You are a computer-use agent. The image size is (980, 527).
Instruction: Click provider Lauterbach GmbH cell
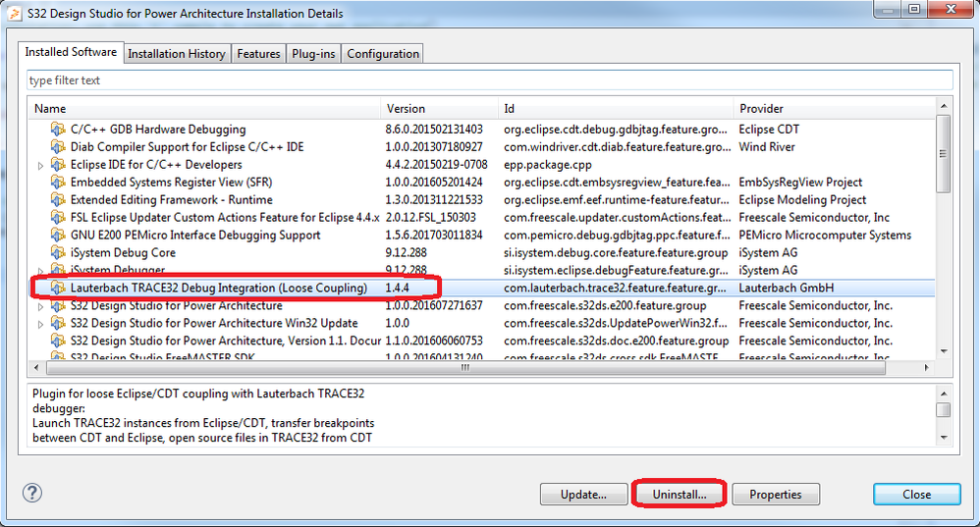787,288
